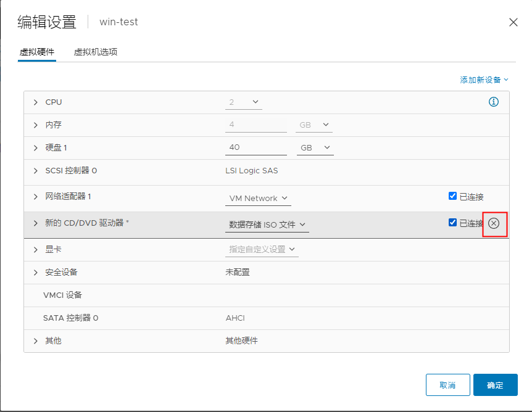The image size is (532, 412).
Task: Click the 取消 button
Action: 447,384
